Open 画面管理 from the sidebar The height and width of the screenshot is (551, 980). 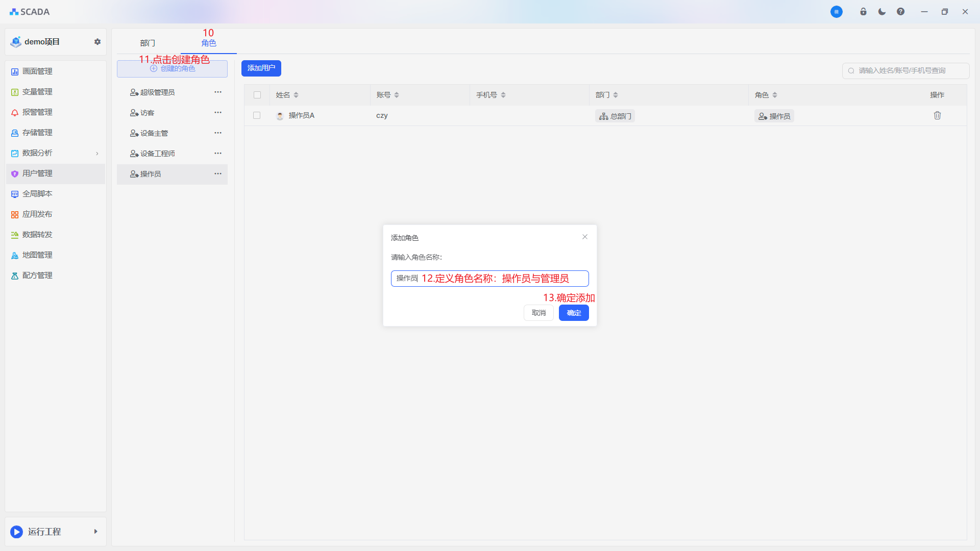[x=37, y=71]
